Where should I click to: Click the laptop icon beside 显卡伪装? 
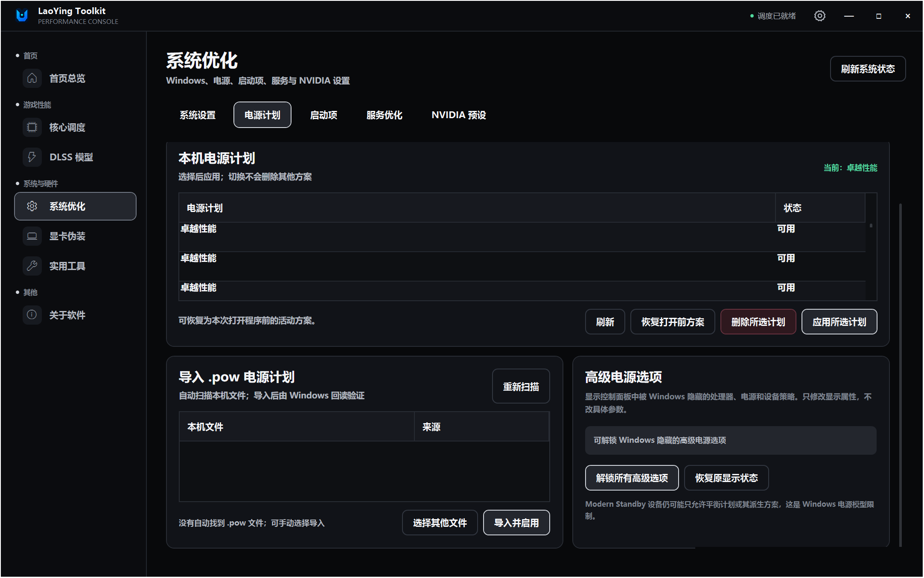pos(32,236)
